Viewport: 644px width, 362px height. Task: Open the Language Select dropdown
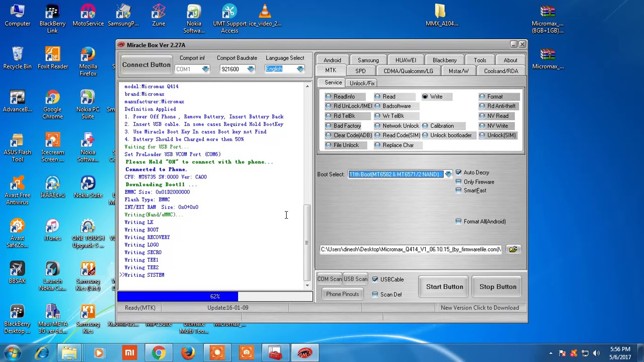point(300,69)
